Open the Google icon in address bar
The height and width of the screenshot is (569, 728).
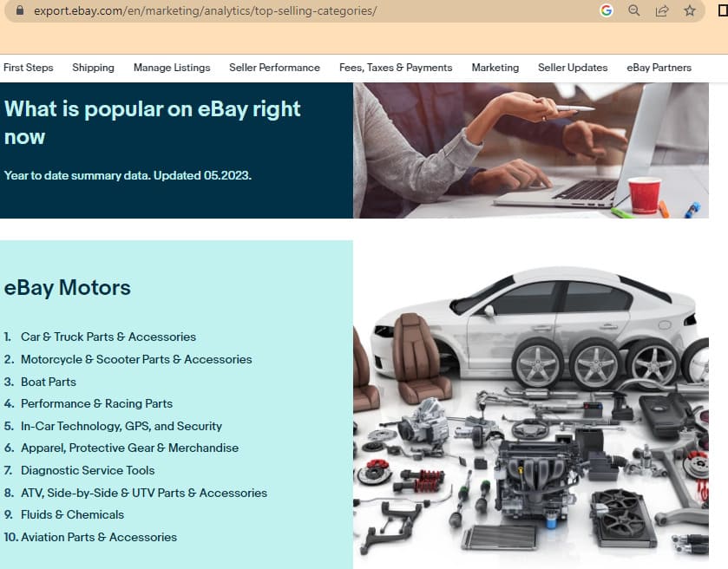pos(606,10)
